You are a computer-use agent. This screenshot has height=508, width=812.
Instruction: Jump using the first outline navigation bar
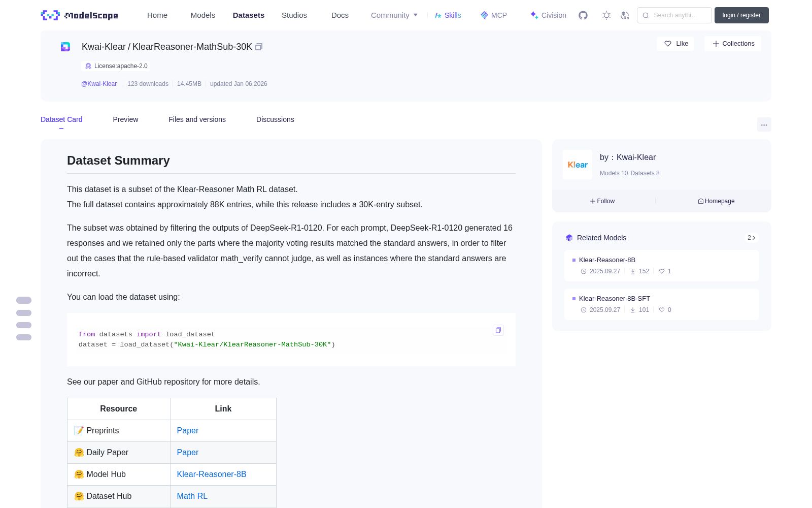pos(24,300)
